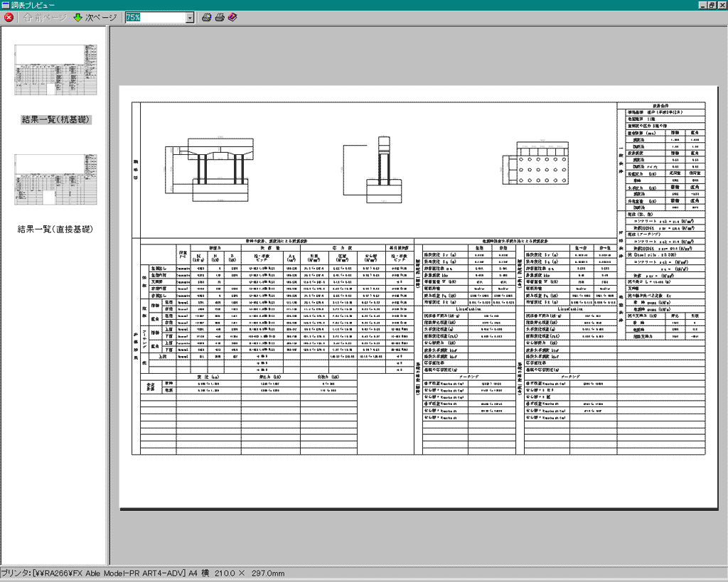This screenshot has height=582, width=728.
Task: Close the preview with the red X icon
Action: 9,18
